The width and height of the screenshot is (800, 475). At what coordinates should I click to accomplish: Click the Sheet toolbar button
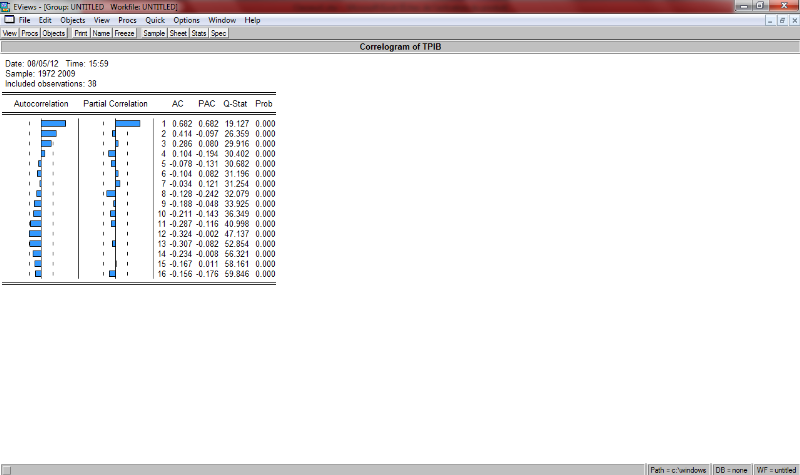coord(178,33)
